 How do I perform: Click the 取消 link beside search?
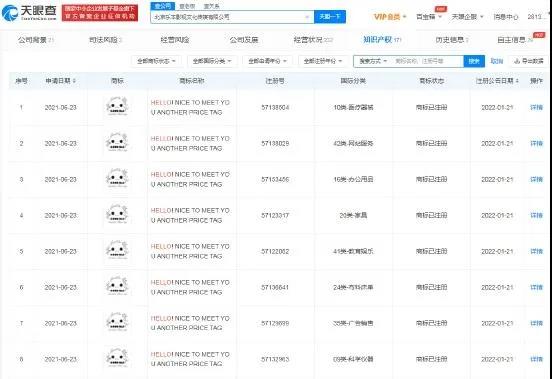coord(497,61)
